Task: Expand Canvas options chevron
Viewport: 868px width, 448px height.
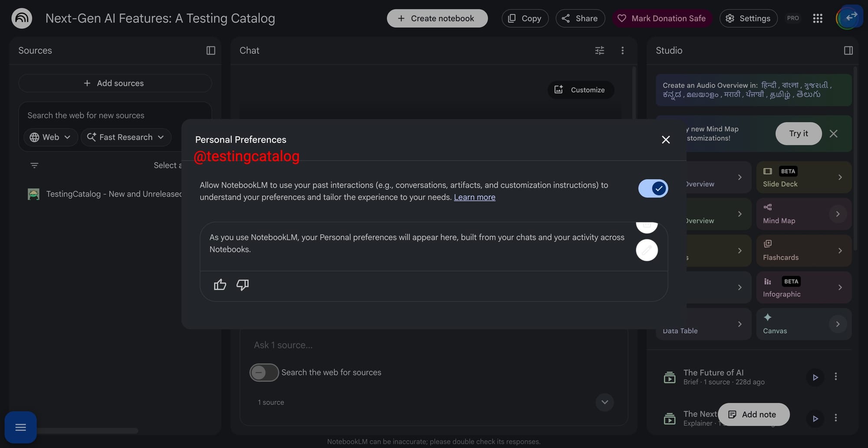Action: click(838, 324)
